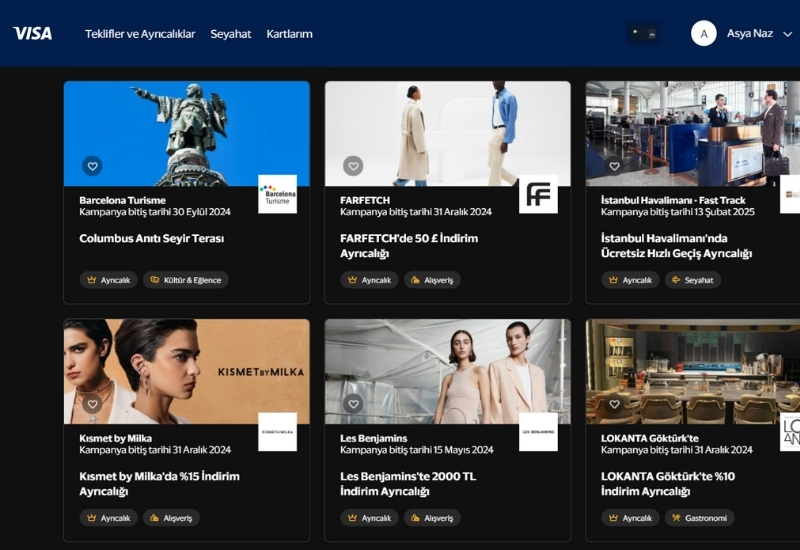This screenshot has height=550, width=800.
Task: Open the Seyahat menu item
Action: tap(231, 34)
